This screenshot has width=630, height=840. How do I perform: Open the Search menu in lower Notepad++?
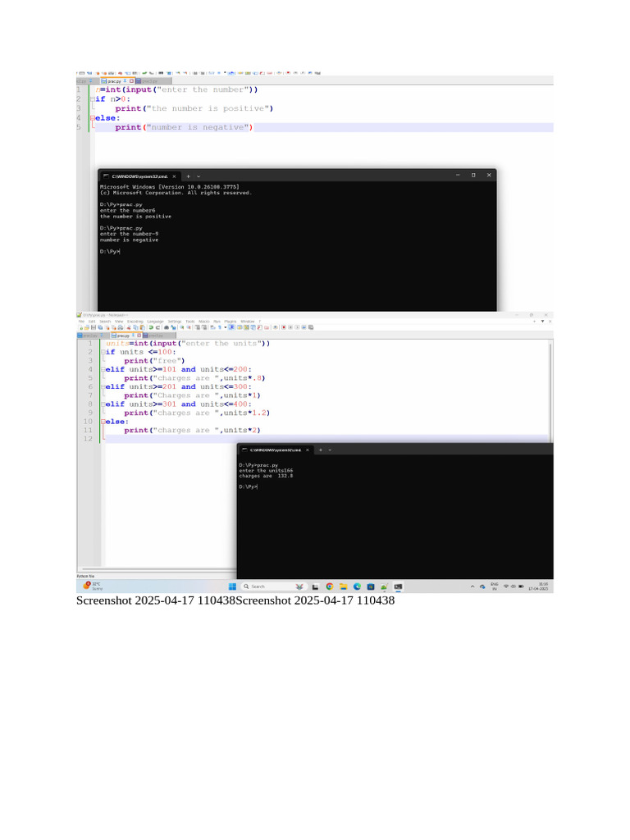tap(105, 322)
